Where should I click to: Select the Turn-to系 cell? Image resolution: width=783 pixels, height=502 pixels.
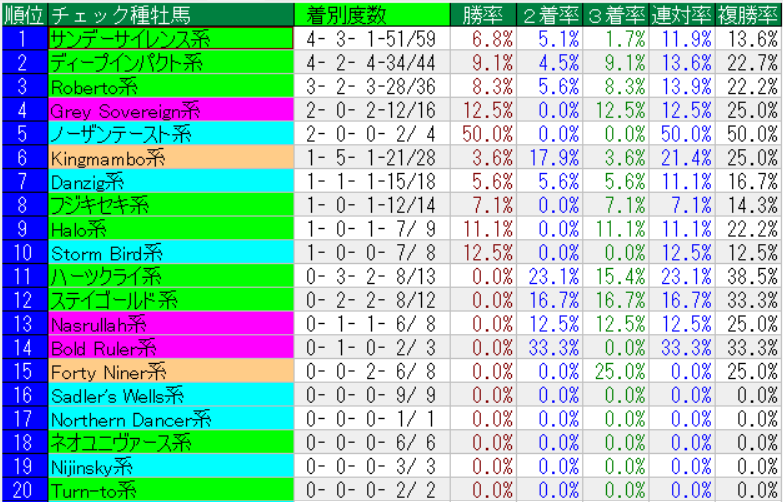coord(171,490)
